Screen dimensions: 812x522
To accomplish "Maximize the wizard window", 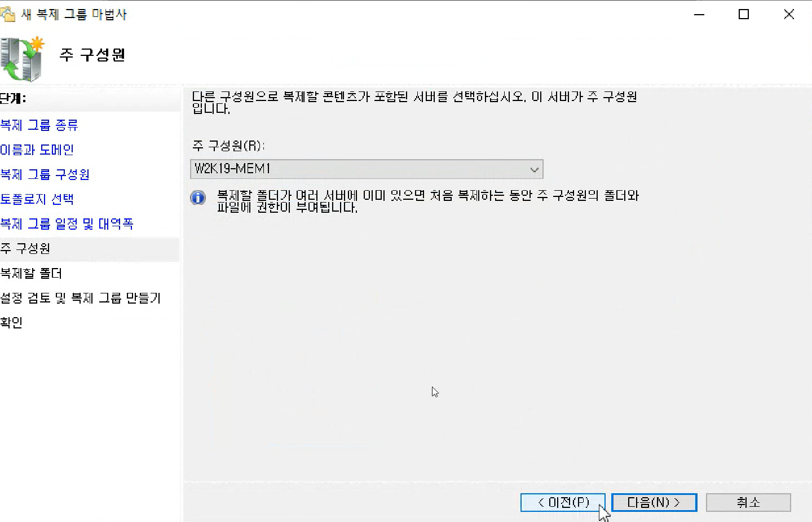I will 744,14.
